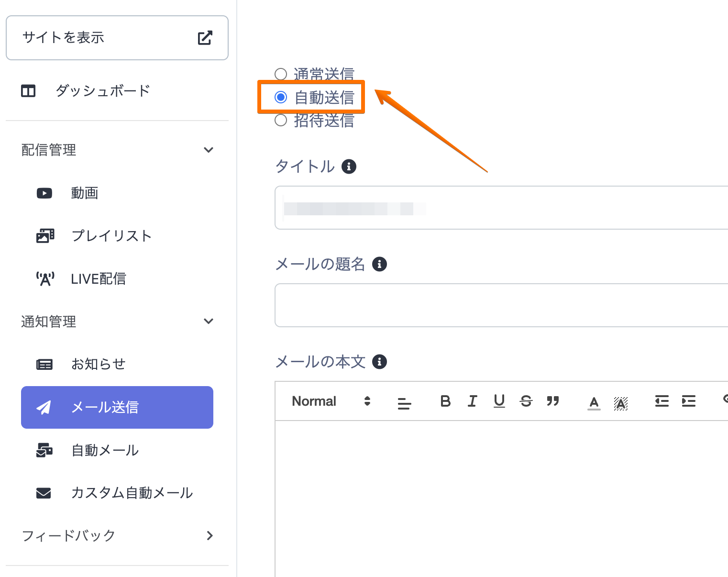Screen dimensions: 728x577
Task: Click the Bold formatting icon
Action: coord(445,401)
